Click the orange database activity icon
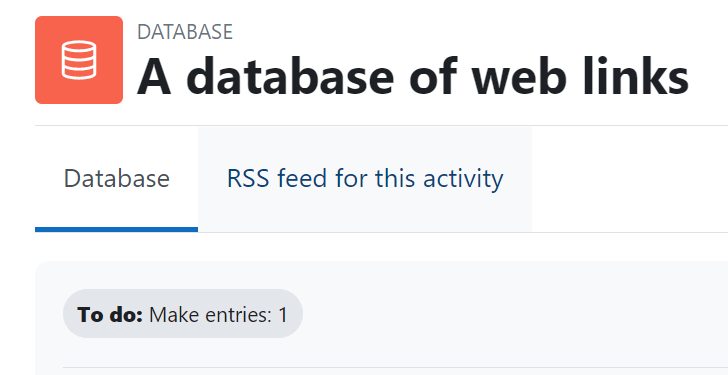This screenshot has height=375, width=728. pos(79,60)
